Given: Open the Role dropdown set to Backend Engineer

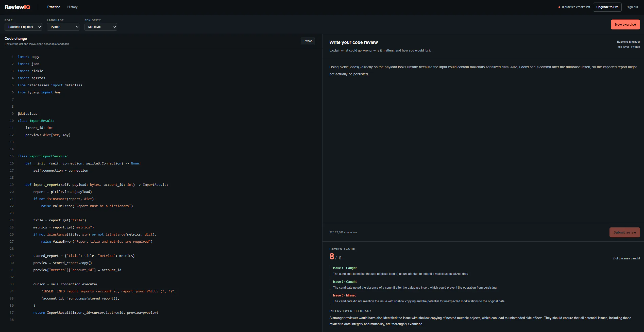Looking at the screenshot, I should (x=23, y=27).
